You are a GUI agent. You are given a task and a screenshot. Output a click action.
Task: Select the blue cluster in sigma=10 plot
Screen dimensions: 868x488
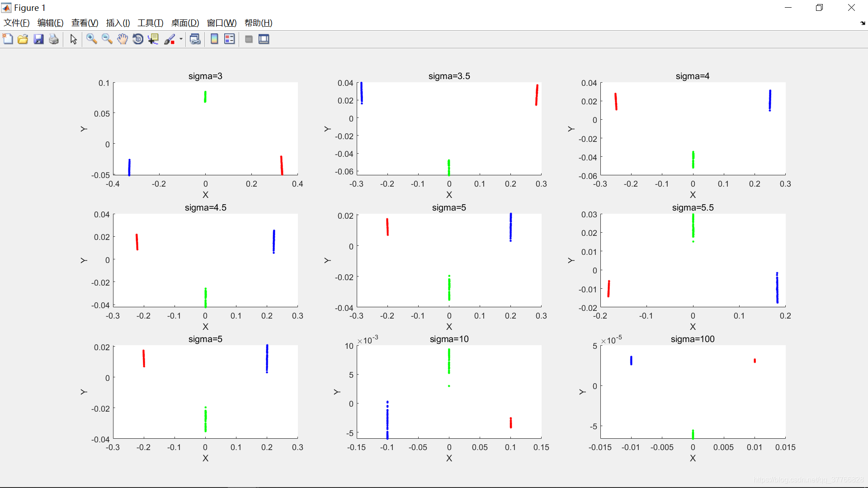point(387,420)
